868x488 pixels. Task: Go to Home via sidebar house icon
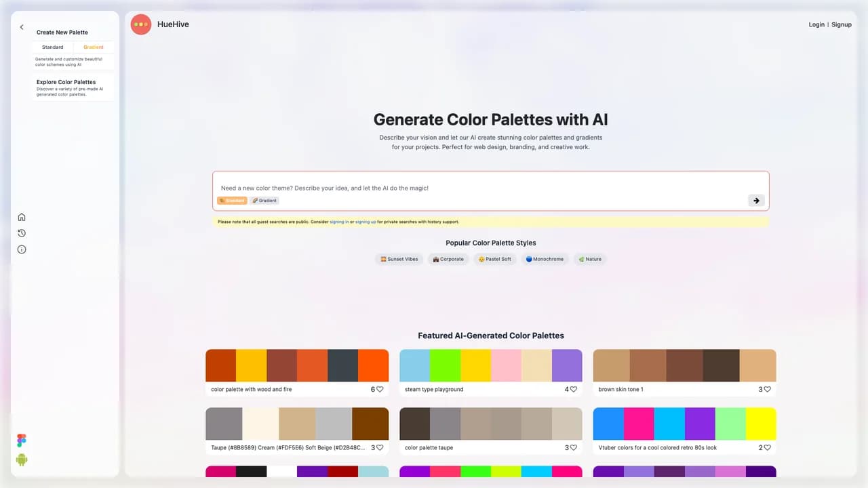[x=22, y=217]
